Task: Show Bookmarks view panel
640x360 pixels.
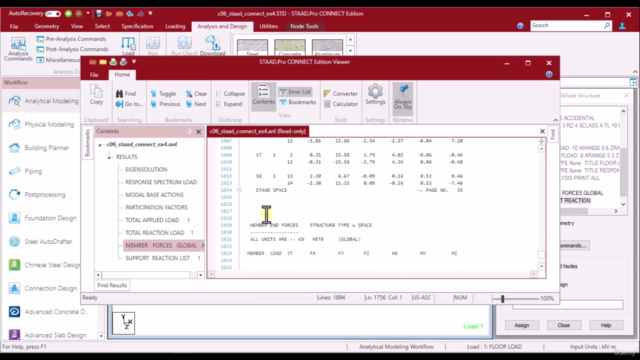Action: pyautogui.click(x=298, y=102)
